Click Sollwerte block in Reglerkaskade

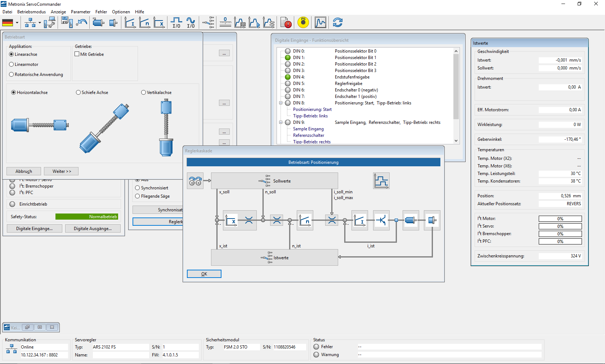(x=274, y=181)
